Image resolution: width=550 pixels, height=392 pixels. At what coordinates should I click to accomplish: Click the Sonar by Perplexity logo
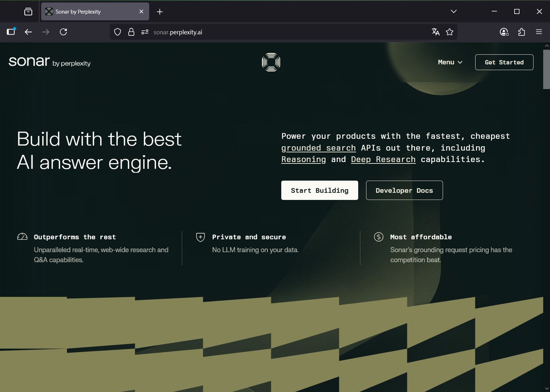tap(49, 62)
